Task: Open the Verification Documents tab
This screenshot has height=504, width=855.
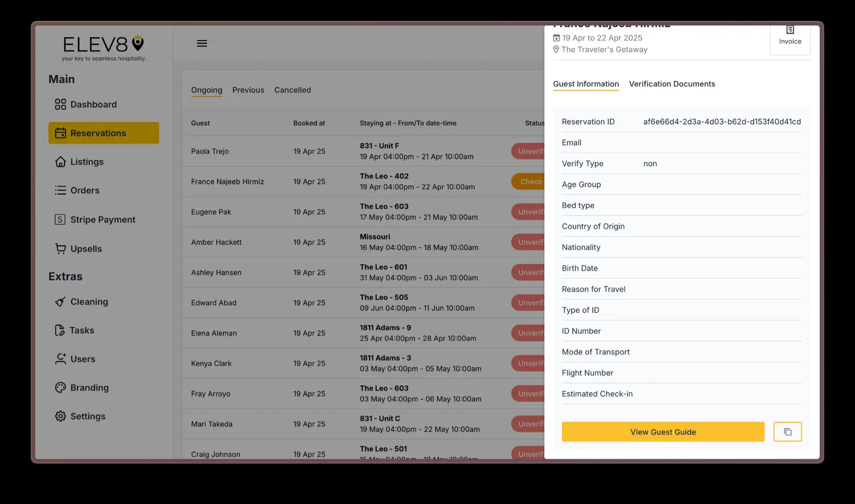Action: (672, 84)
